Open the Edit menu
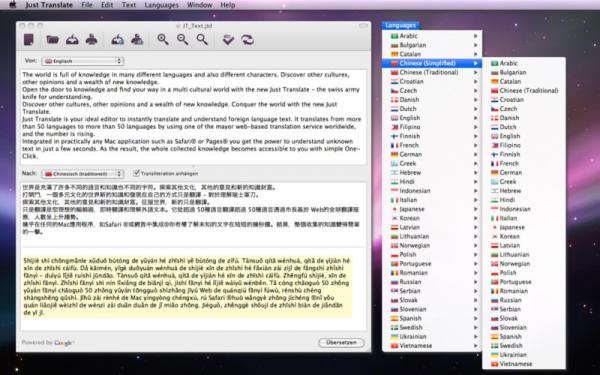Image resolution: width=600 pixels, height=375 pixels. pyautogui.click(x=107, y=5)
